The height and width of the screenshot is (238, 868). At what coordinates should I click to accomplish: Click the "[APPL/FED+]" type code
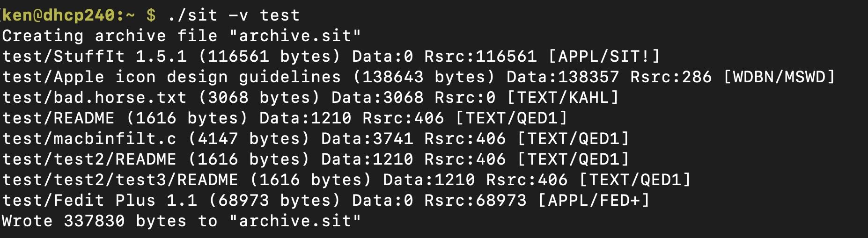click(x=594, y=201)
